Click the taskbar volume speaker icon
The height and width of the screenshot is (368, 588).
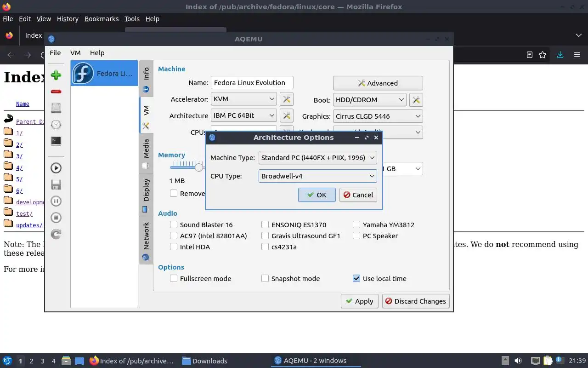pos(518,361)
